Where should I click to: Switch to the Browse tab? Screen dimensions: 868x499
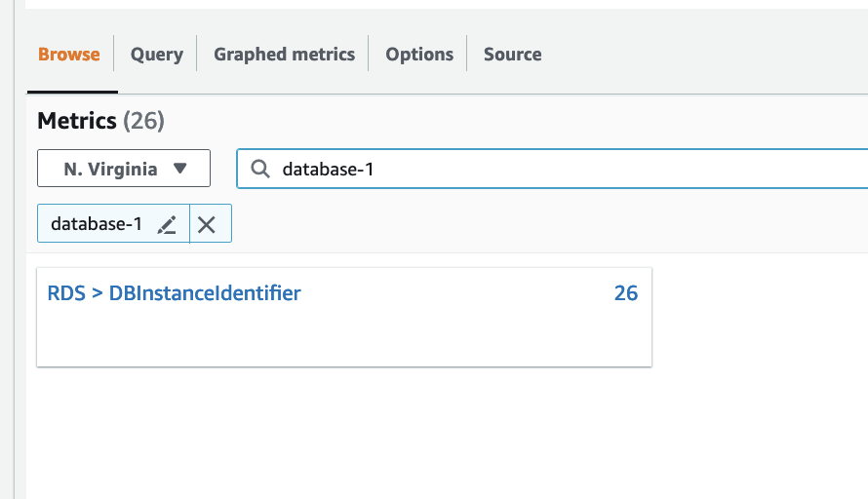(69, 55)
